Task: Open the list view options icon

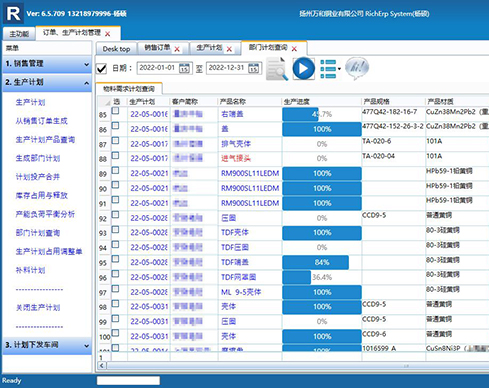Action: tap(328, 69)
